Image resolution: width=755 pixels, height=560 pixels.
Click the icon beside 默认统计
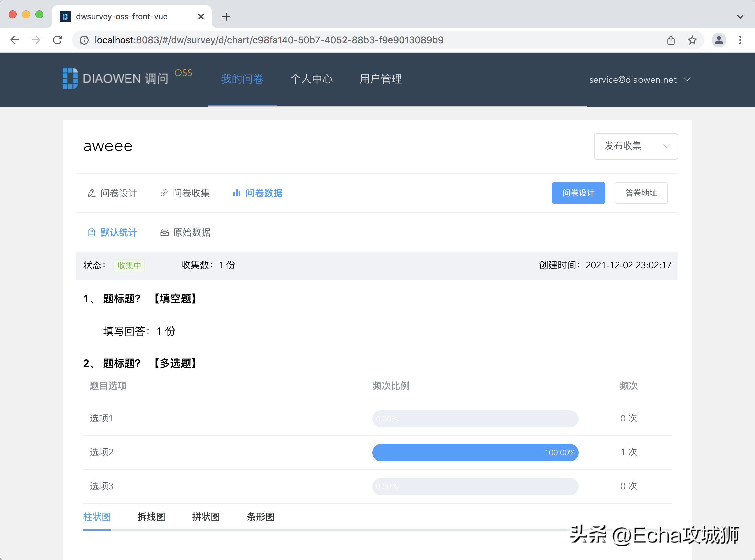coord(92,232)
